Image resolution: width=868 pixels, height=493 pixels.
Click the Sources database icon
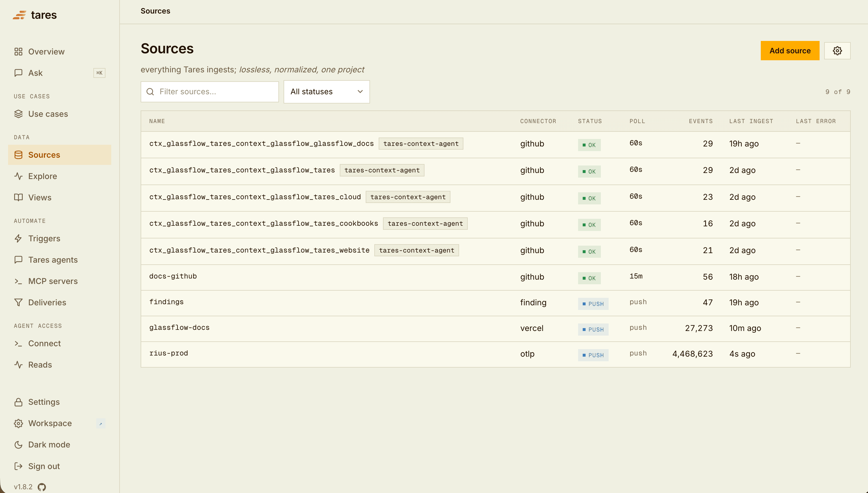click(18, 155)
